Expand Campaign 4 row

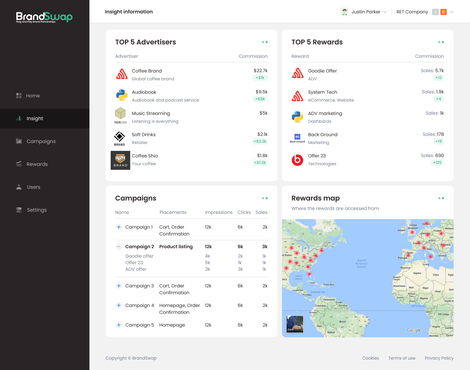tap(118, 305)
